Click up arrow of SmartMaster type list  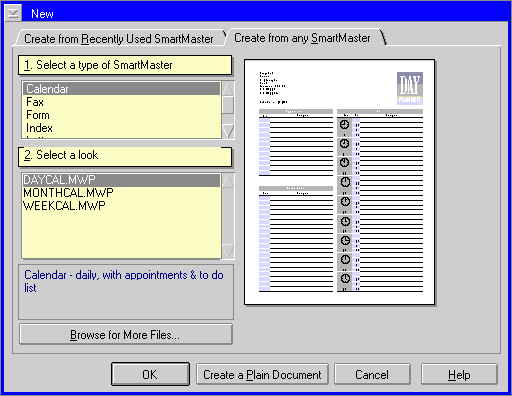click(x=228, y=89)
